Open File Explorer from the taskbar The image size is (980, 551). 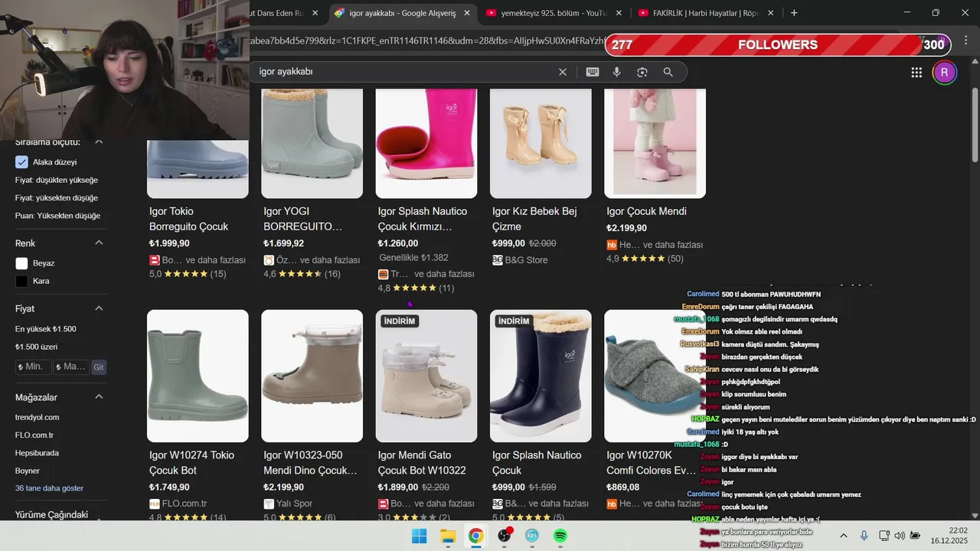click(x=448, y=536)
